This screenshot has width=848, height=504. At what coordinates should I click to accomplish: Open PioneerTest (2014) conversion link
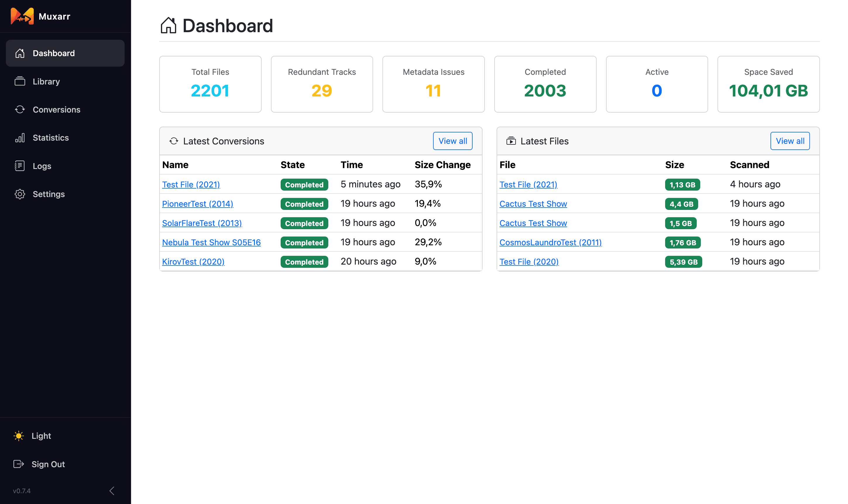click(198, 204)
